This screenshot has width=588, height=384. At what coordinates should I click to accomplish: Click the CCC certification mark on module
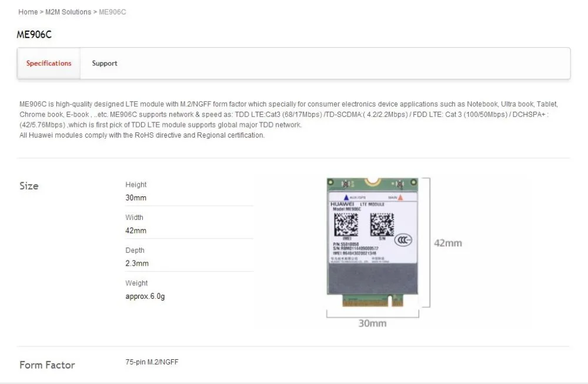pos(403,239)
